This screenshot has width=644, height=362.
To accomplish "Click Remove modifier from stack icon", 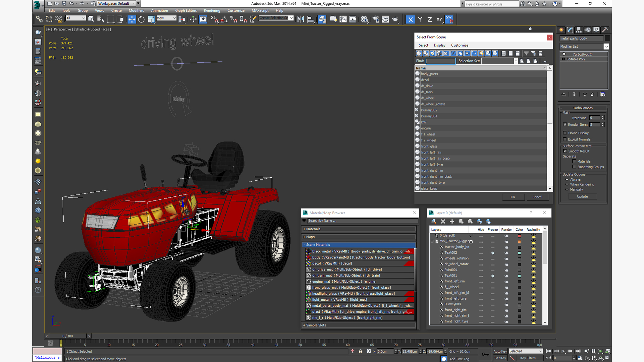I will click(x=592, y=95).
